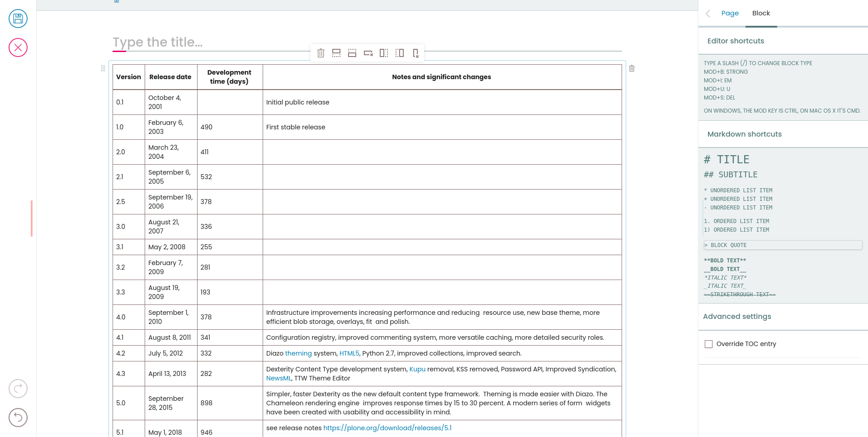The image size is (868, 437).
Task: Remove the table block with its side trash icon
Action: click(x=632, y=68)
